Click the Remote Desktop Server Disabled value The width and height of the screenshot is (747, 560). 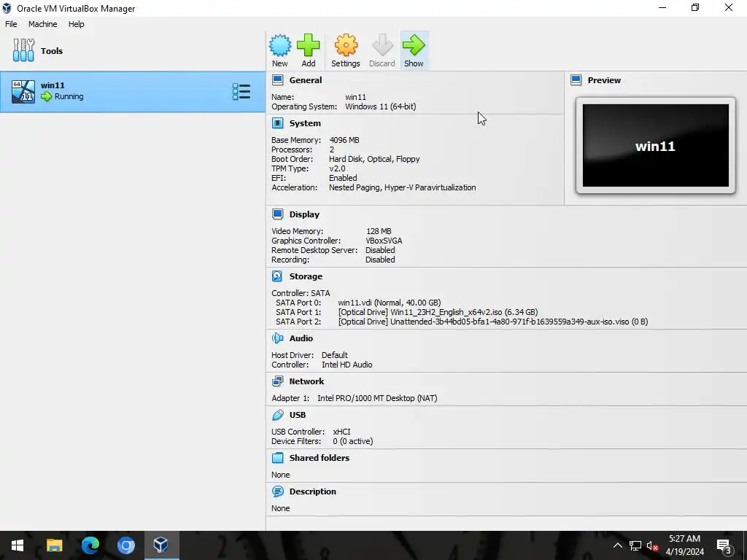coord(380,250)
